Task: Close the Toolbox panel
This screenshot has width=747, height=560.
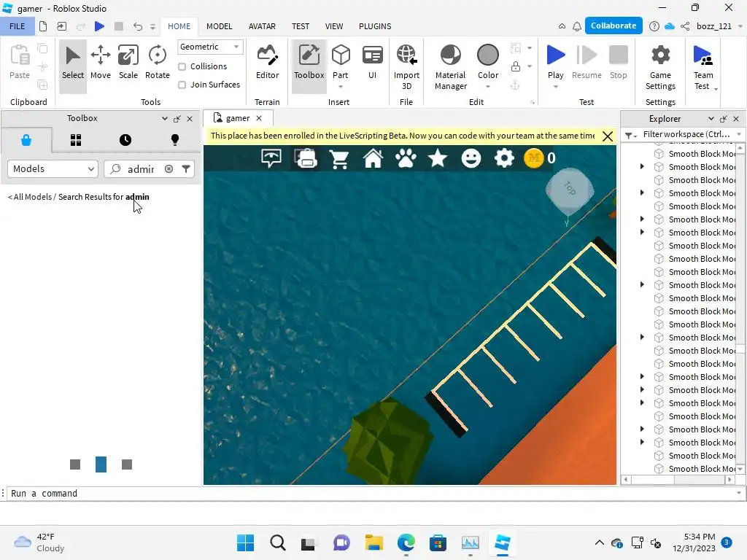Action: [x=190, y=119]
